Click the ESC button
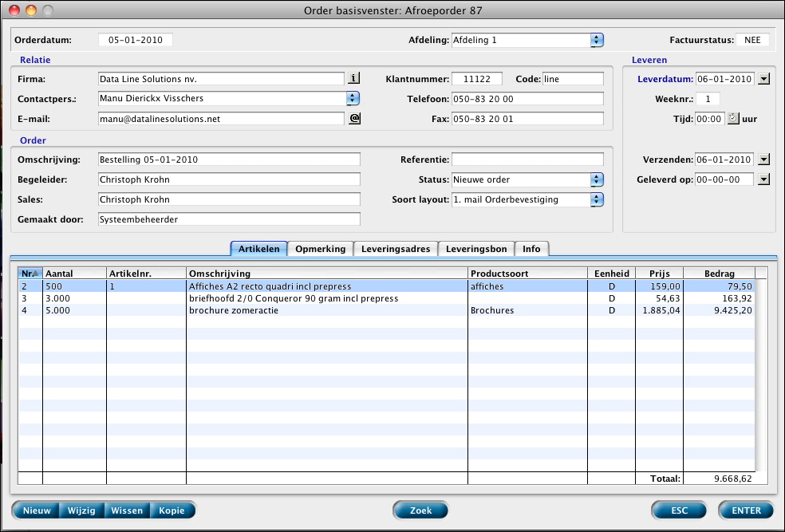The image size is (785, 532). point(680,510)
